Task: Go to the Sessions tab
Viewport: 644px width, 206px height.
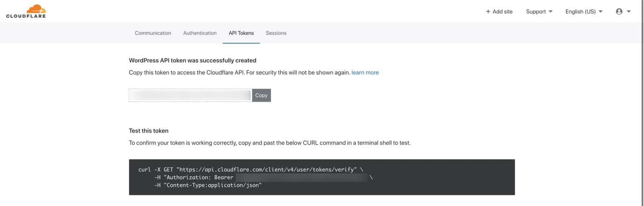Action: click(x=276, y=33)
